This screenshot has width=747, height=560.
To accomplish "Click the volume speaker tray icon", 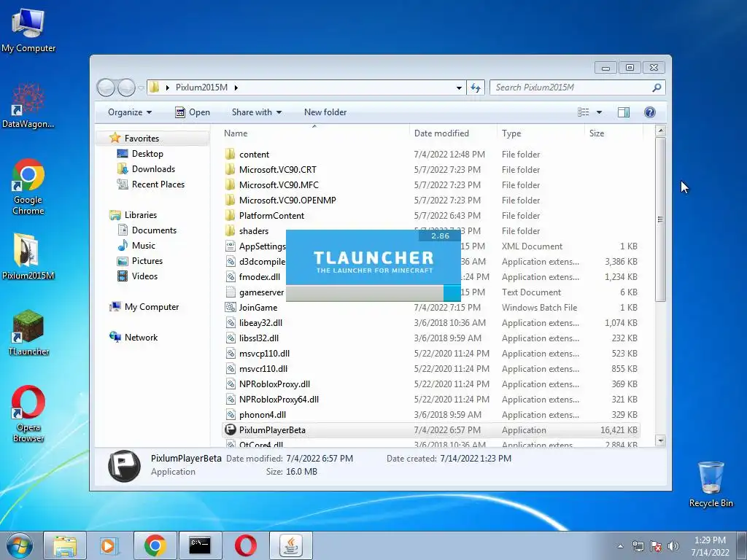I will click(673, 546).
